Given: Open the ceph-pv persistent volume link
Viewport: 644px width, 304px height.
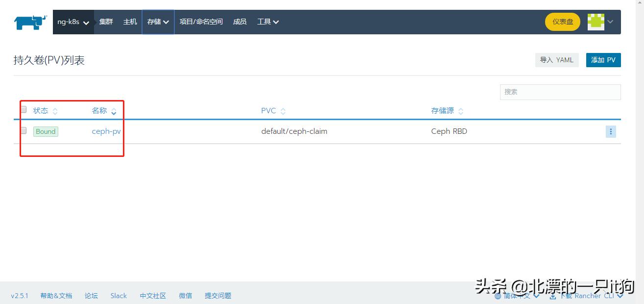Looking at the screenshot, I should (x=106, y=131).
